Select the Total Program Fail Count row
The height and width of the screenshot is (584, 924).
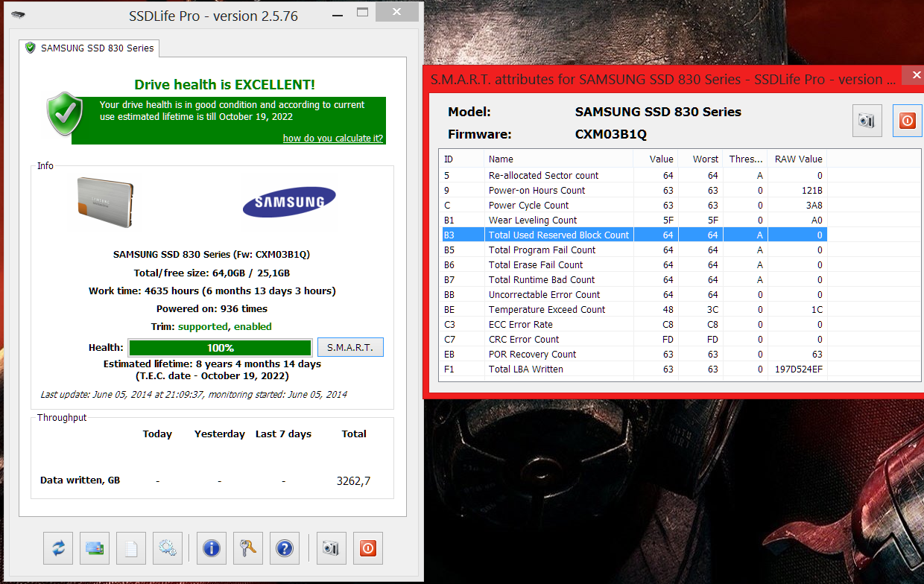pyautogui.click(x=633, y=250)
